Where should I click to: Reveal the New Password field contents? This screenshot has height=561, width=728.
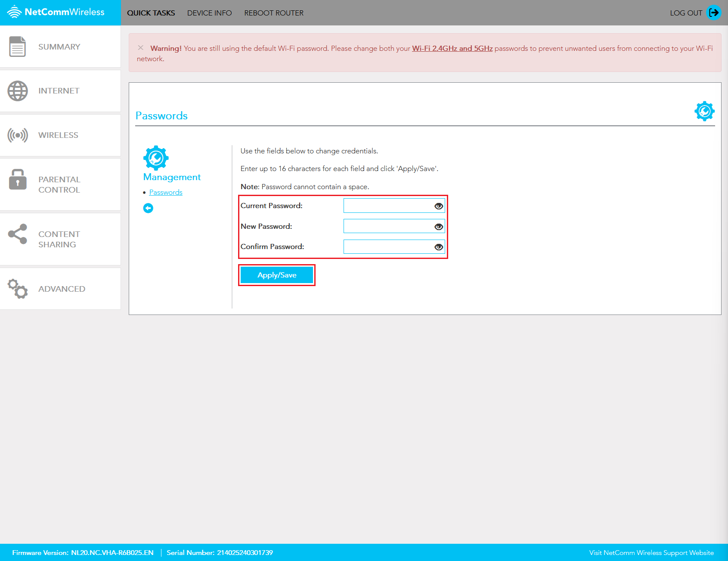coord(438,226)
